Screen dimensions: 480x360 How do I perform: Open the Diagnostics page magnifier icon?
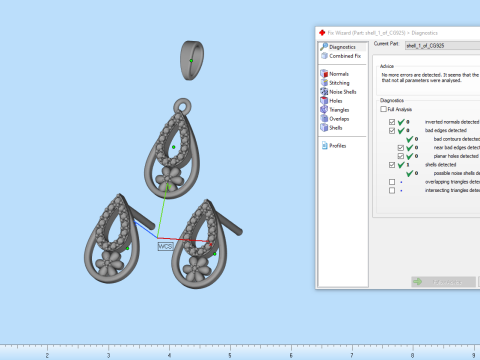[324, 46]
